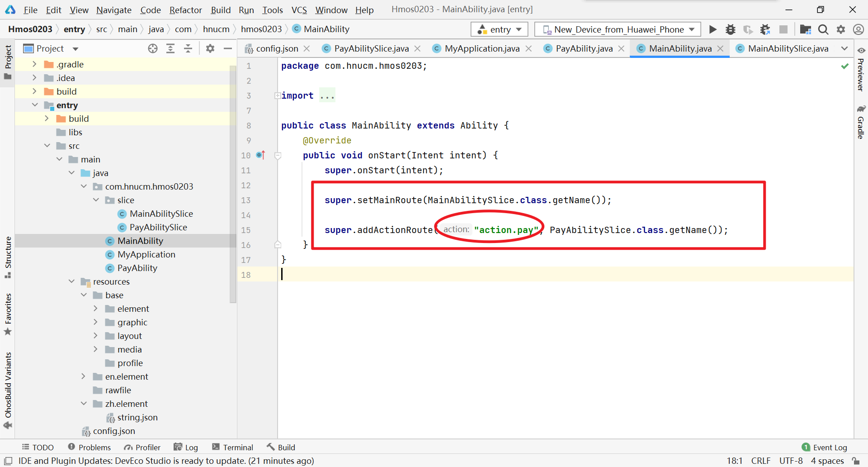
Task: Click the UTF-8 encoding indicator
Action: (791, 461)
